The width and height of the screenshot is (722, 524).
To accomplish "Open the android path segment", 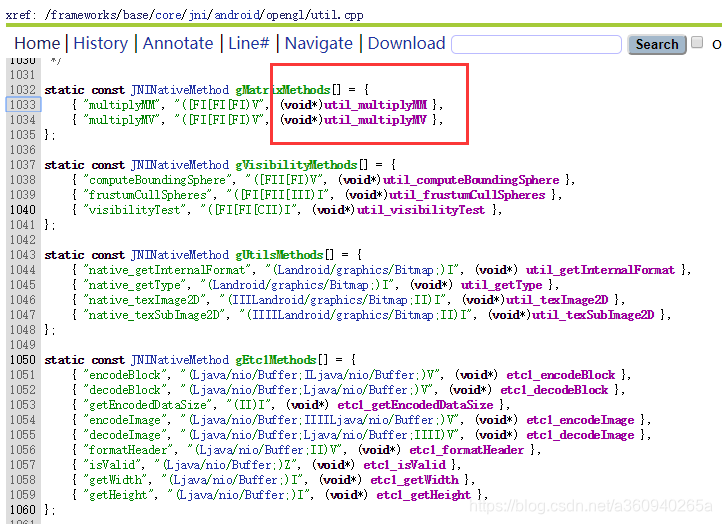I will (237, 15).
